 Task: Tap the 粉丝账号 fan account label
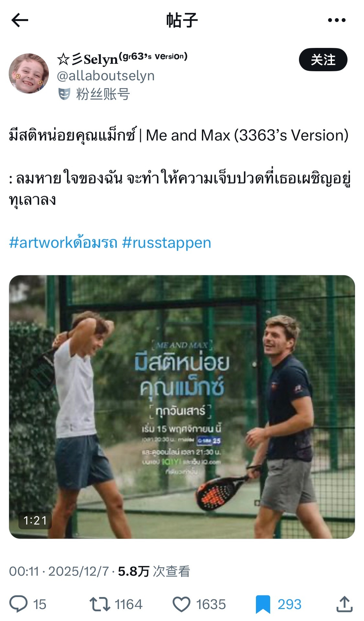coord(103,94)
